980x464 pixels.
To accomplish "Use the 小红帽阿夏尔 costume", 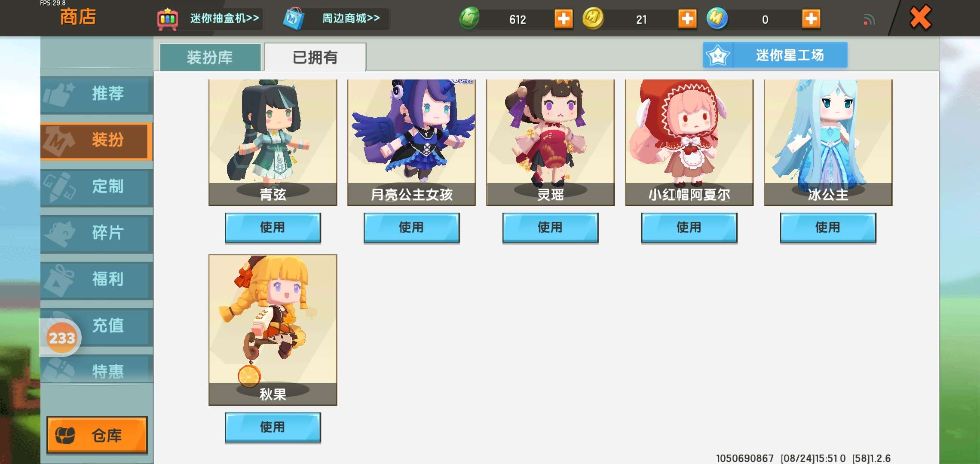I will pyautogui.click(x=689, y=228).
